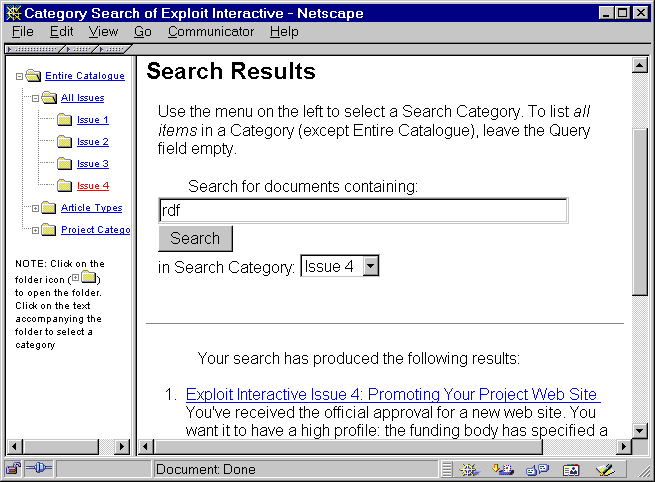Select the Issue 3 category link
The width and height of the screenshot is (655, 482).
(93, 164)
